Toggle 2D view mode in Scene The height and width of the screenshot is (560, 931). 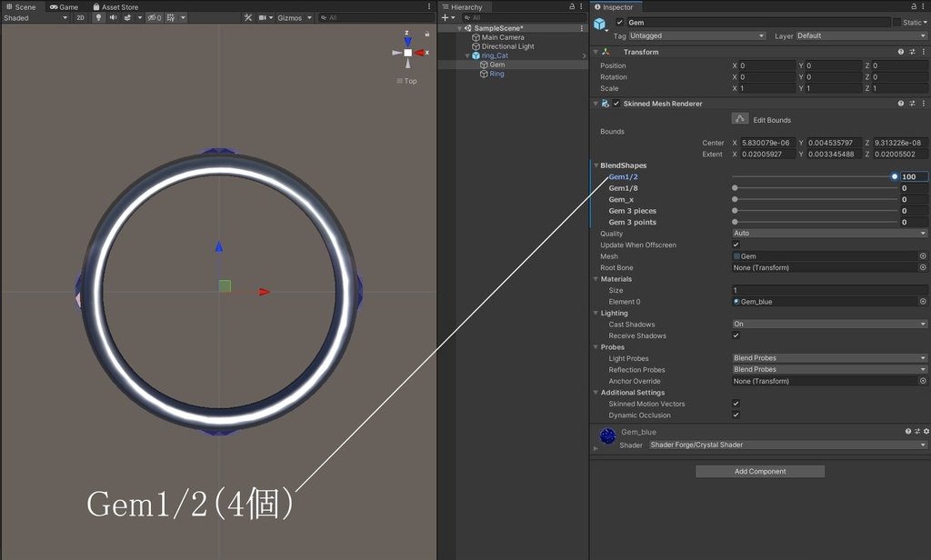point(80,17)
